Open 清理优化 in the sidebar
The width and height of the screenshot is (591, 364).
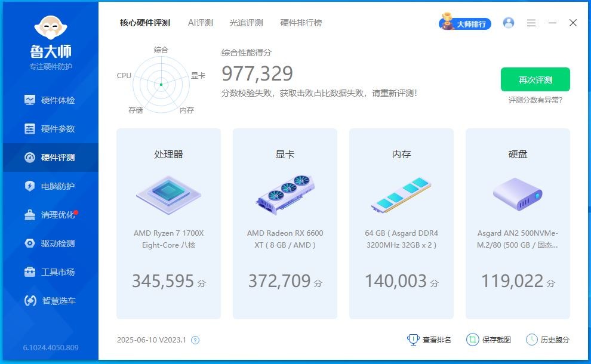tap(51, 214)
